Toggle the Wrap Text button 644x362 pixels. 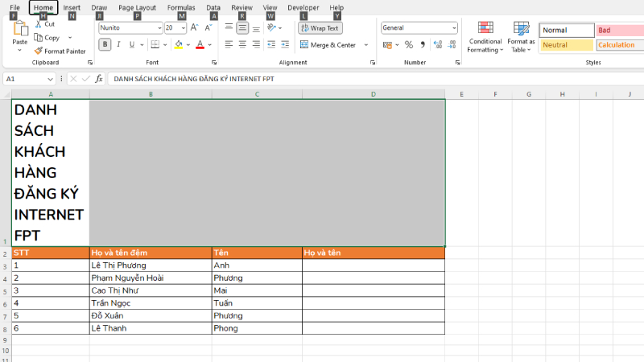tap(320, 27)
